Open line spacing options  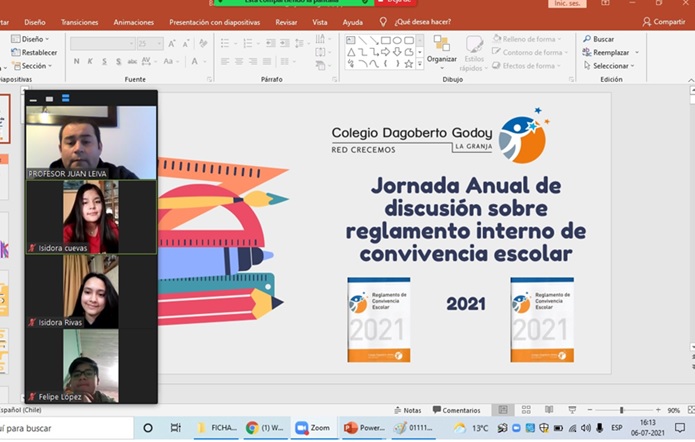302,43
